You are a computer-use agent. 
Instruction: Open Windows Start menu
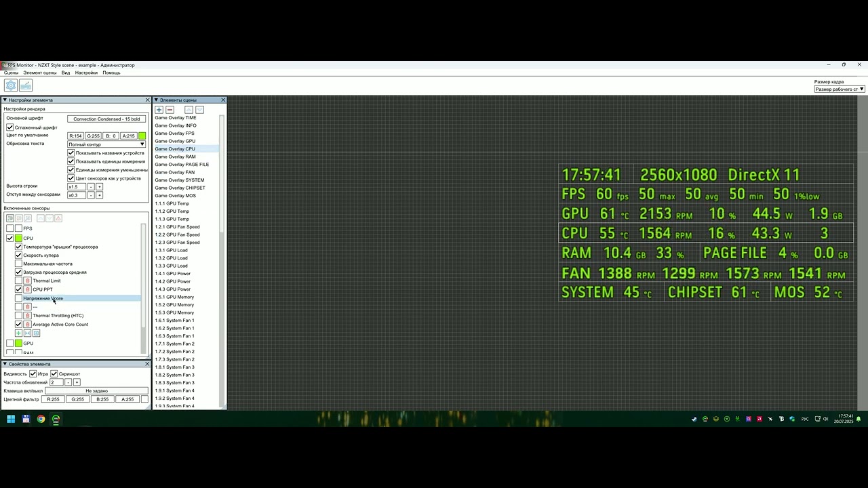coord(11,419)
